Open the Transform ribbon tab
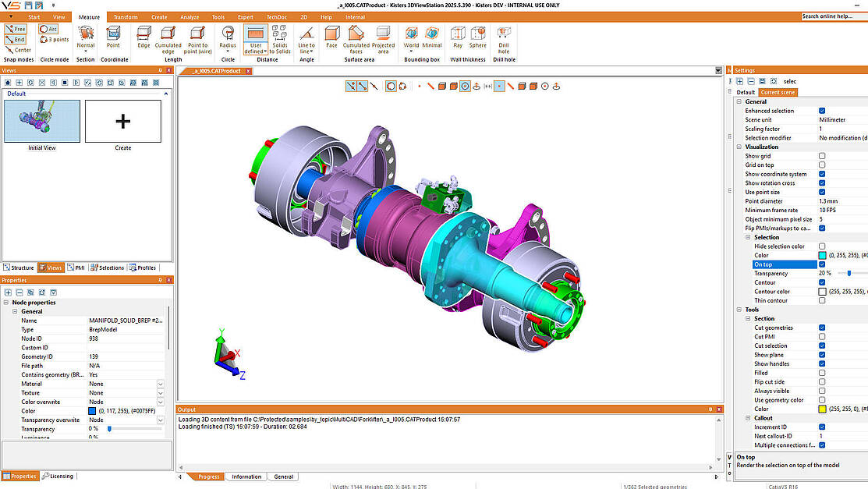This screenshot has height=489, width=868. coord(125,16)
